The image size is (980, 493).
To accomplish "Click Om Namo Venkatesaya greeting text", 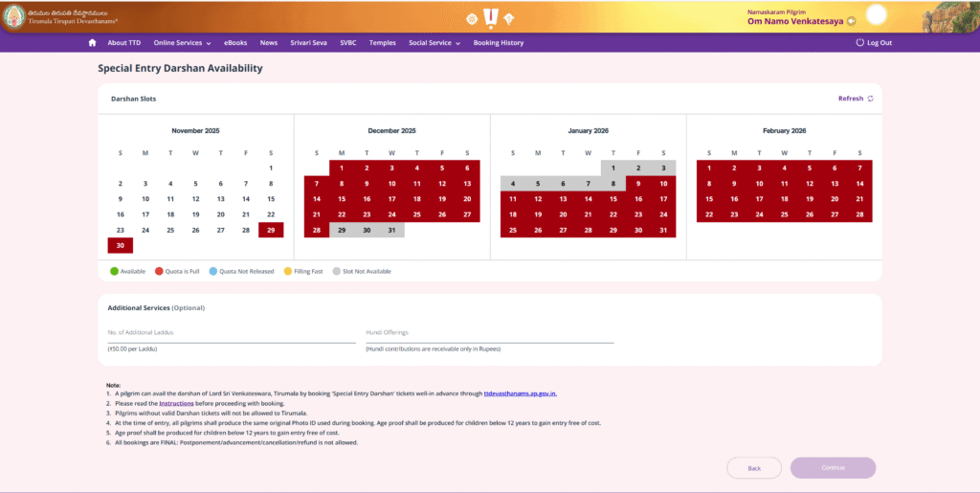I will coord(795,21).
